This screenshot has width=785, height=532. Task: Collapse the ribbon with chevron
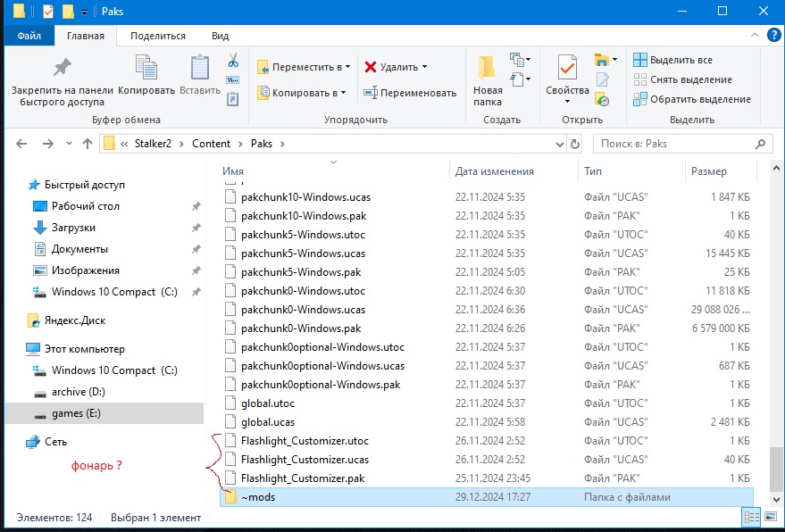755,35
